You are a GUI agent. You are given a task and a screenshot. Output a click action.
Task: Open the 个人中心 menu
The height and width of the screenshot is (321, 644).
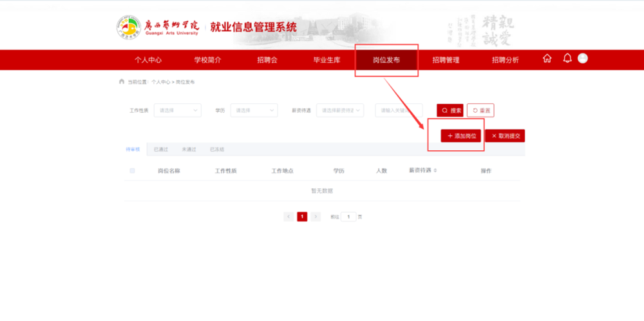(148, 60)
